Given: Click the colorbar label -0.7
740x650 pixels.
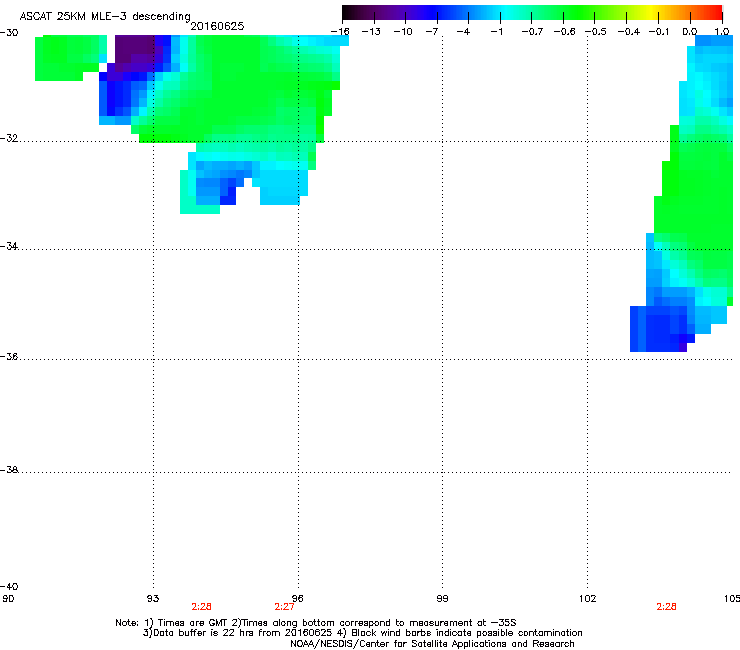Looking at the screenshot, I should pyautogui.click(x=532, y=32).
